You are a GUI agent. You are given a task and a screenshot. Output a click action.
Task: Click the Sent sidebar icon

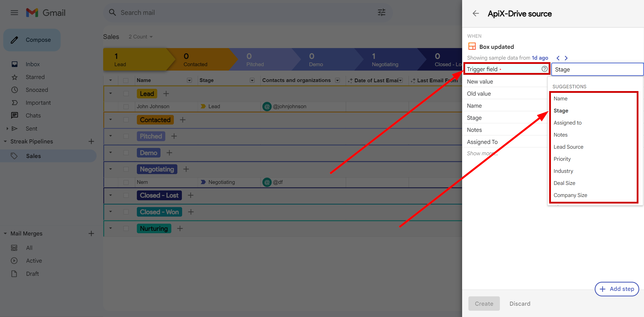[14, 129]
